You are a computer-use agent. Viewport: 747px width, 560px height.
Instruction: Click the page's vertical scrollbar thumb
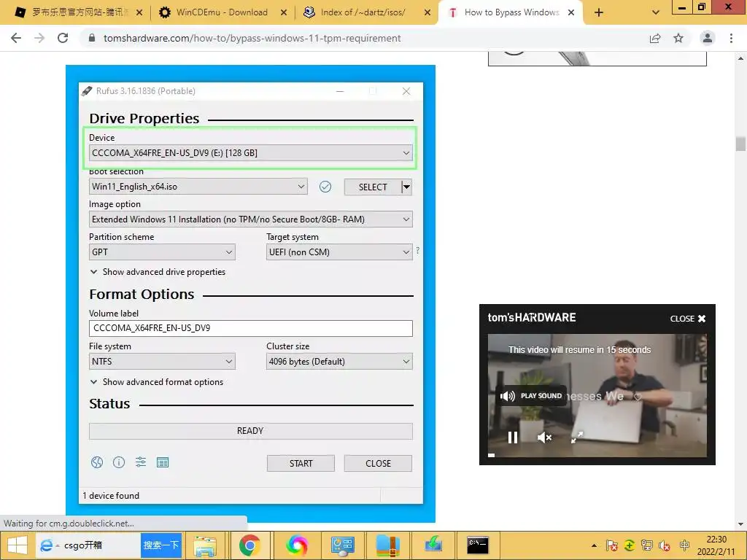[x=740, y=144]
